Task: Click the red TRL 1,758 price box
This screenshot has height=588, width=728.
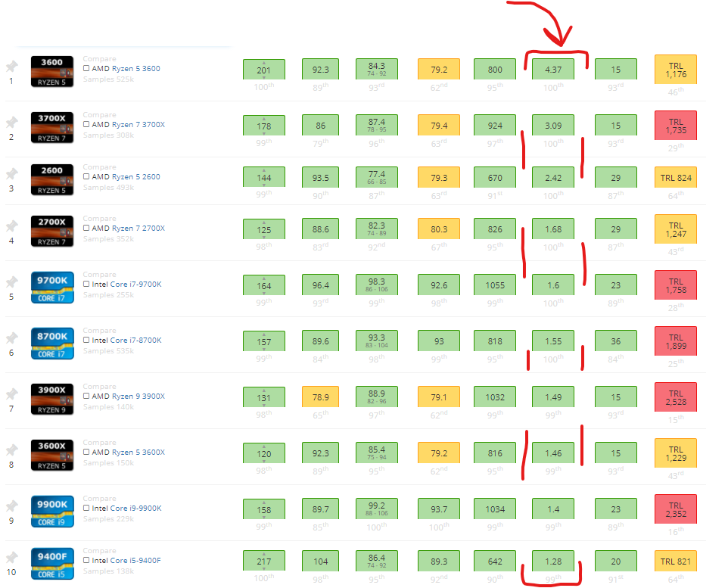Action: (x=676, y=285)
